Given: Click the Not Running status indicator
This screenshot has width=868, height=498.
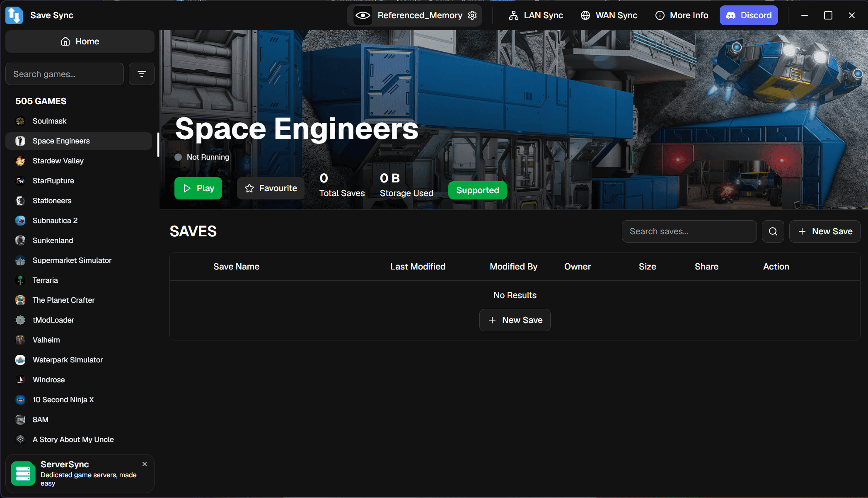Looking at the screenshot, I should pos(202,157).
